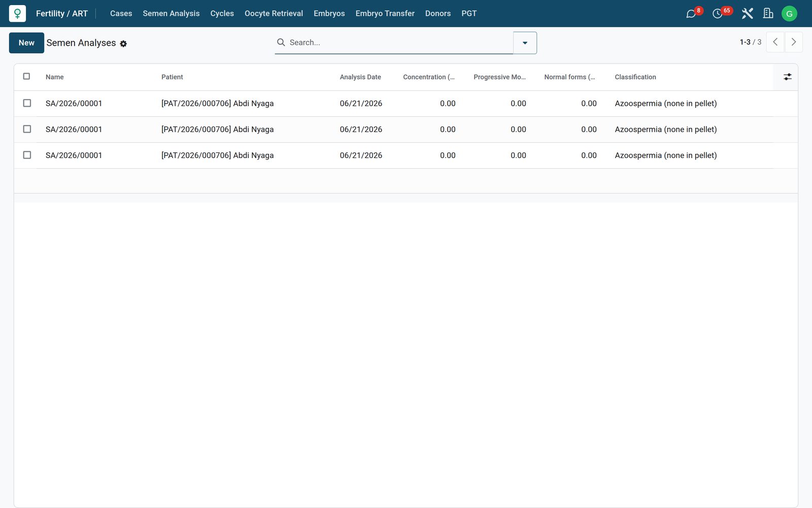
Task: Sort by the Normal forms column header
Action: 570,77
